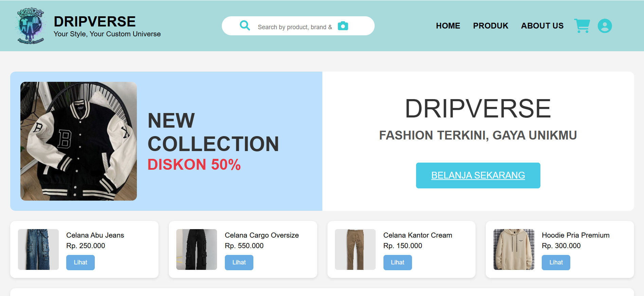
Task: Click the 'Rp. 300.000' price
Action: 561,246
